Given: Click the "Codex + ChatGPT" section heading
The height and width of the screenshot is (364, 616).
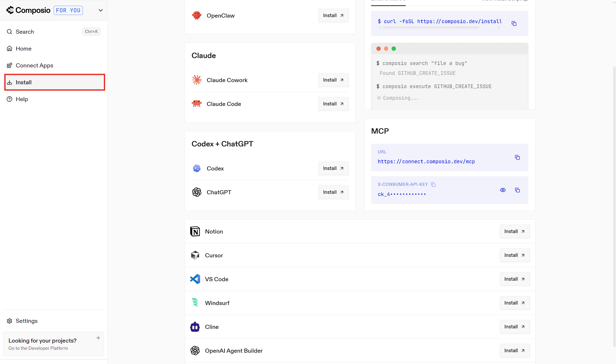Looking at the screenshot, I should click(x=222, y=144).
